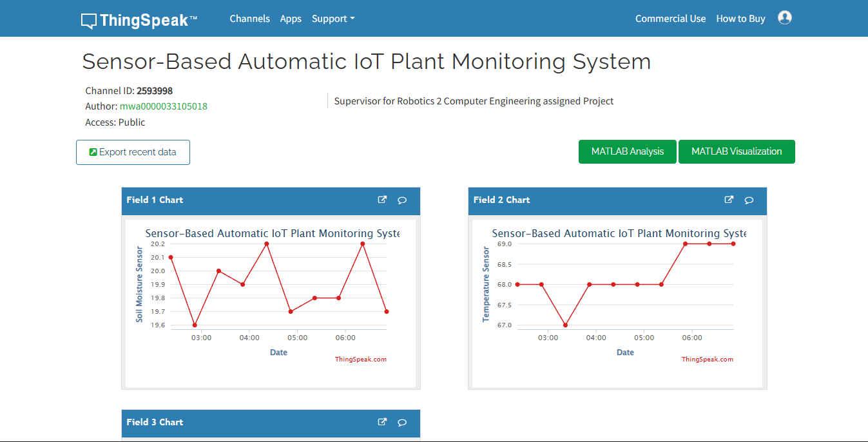This screenshot has width=868, height=442.
Task: Open the Support dropdown
Action: point(329,18)
